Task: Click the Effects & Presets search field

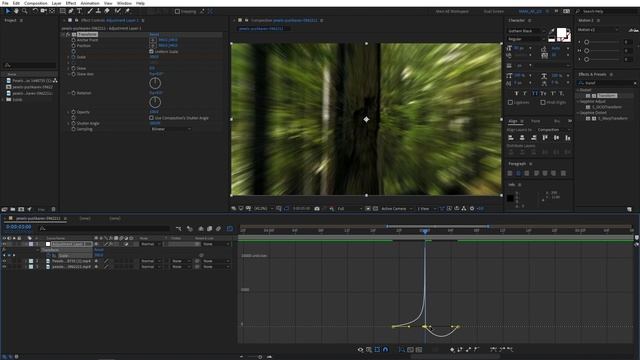Action: coord(607,83)
